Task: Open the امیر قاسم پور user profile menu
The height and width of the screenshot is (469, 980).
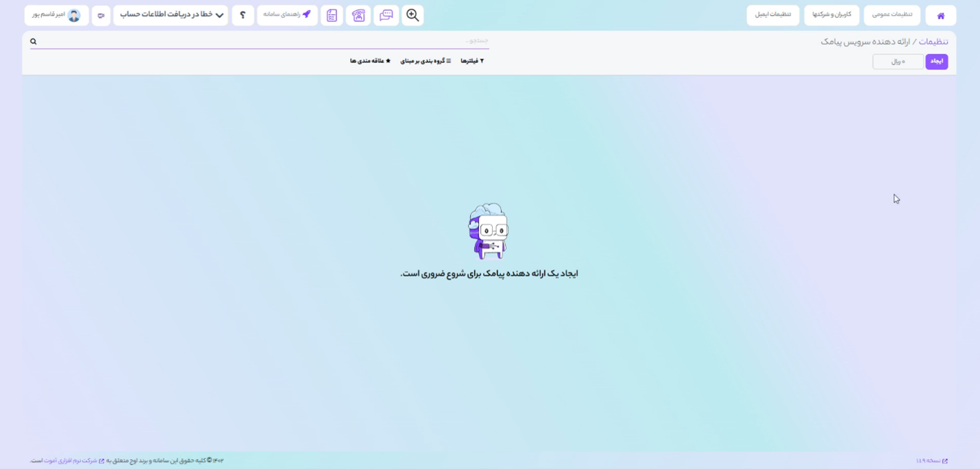Action: pos(56,14)
